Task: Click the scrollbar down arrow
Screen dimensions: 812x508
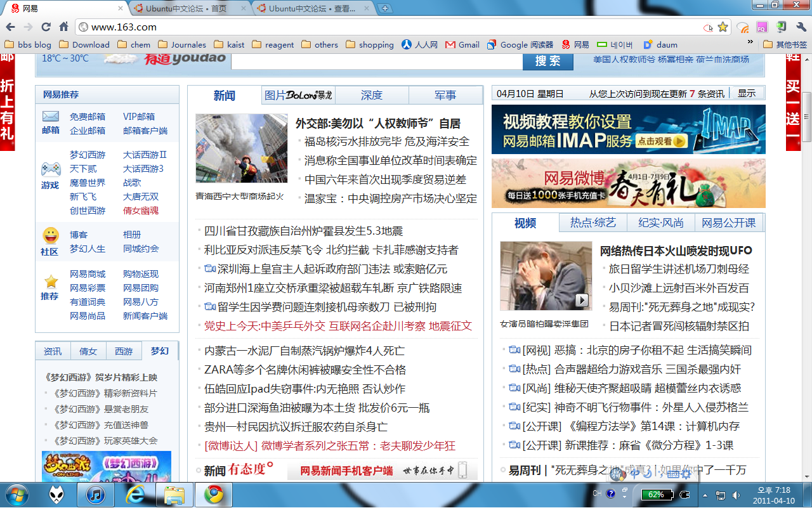Action: click(806, 476)
